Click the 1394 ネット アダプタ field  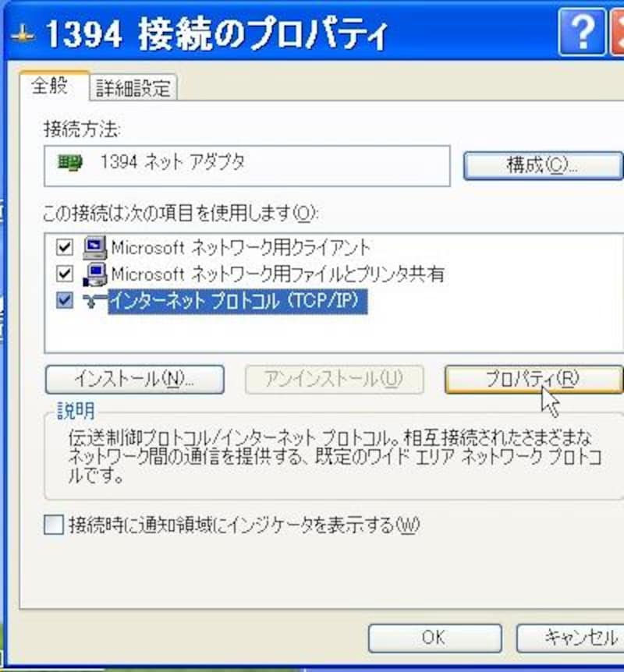pyautogui.click(x=247, y=166)
